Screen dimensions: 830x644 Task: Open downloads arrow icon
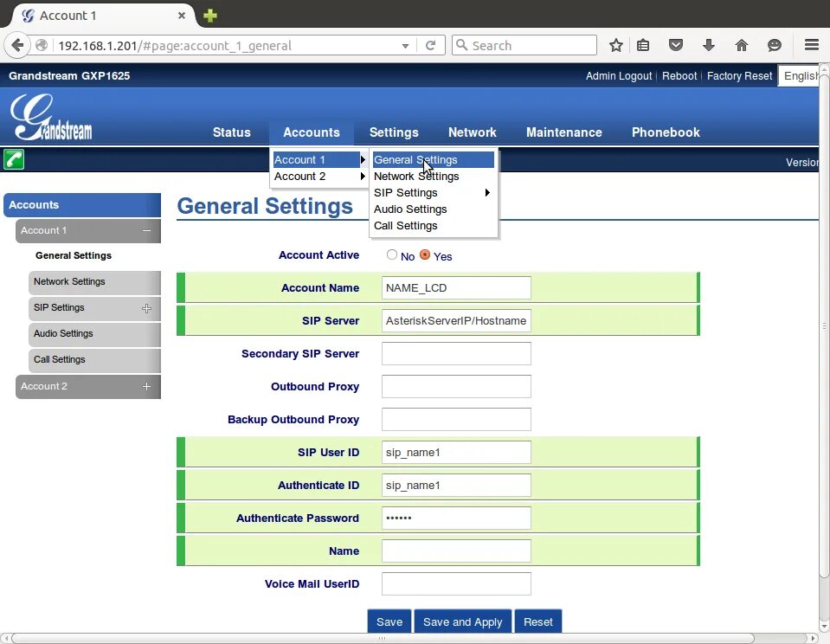point(708,46)
